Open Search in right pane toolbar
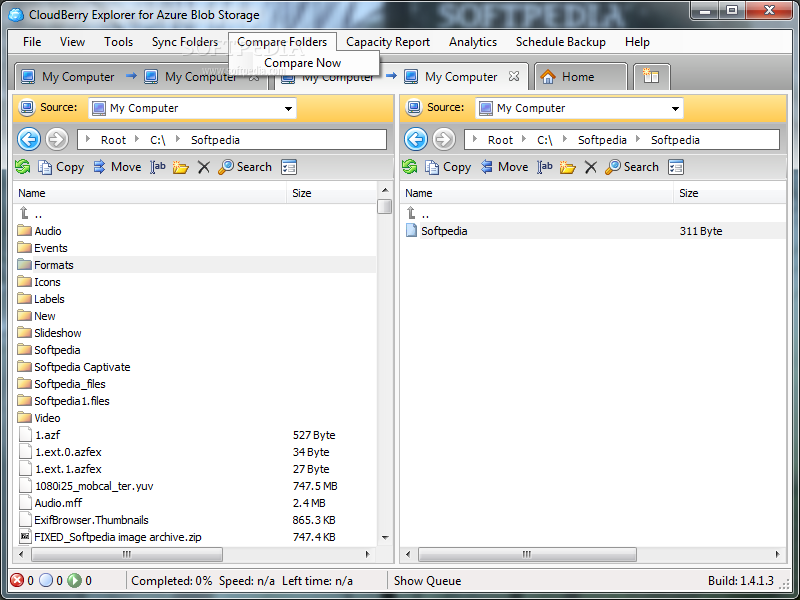 (632, 167)
